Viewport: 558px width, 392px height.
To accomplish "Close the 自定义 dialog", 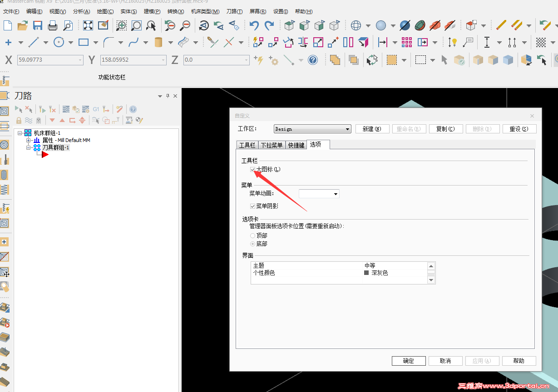I will coord(532,116).
